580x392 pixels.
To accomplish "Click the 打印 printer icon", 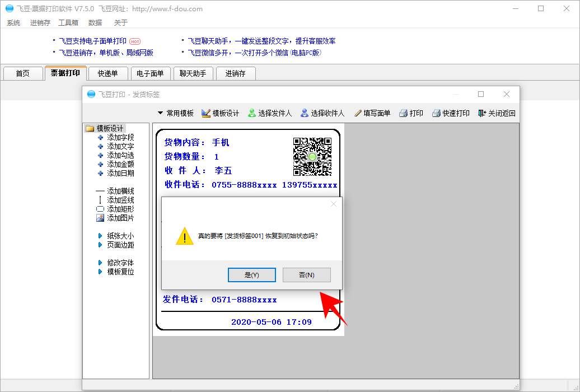I will click(x=403, y=113).
